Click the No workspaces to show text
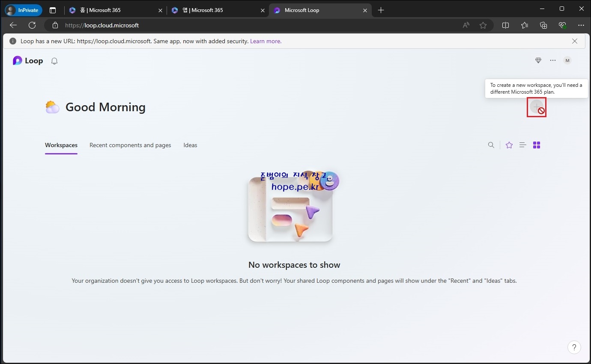 coord(294,265)
